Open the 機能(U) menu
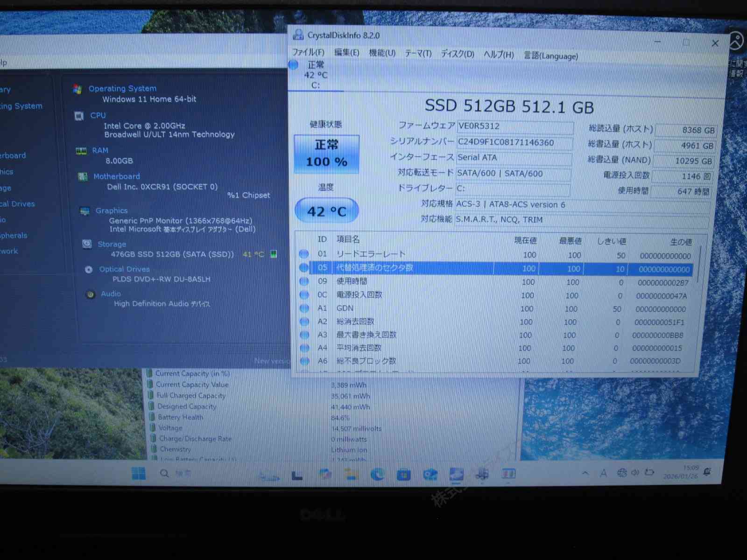Screen dimensions: 747x560 click(382, 53)
